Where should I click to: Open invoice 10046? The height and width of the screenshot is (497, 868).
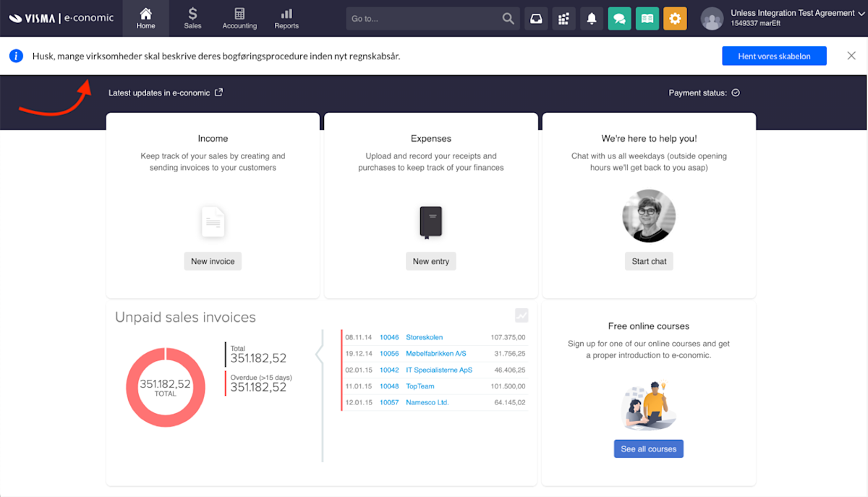pyautogui.click(x=389, y=337)
